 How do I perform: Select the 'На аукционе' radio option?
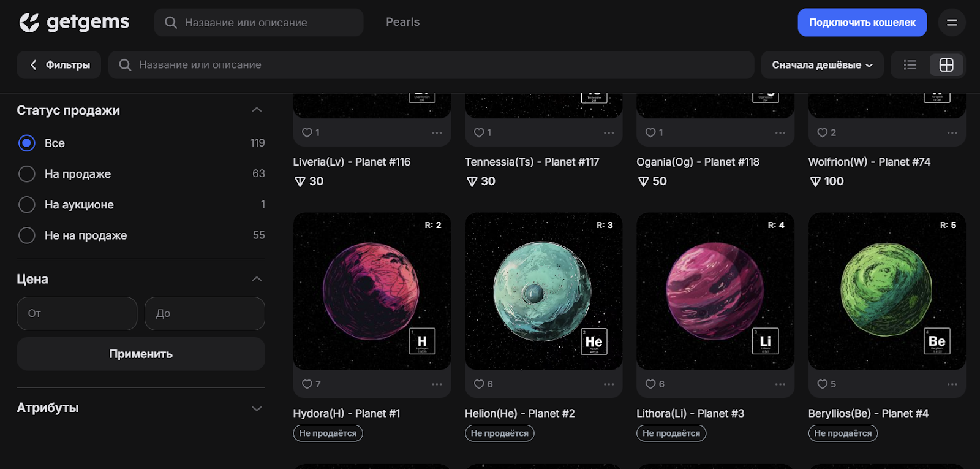coord(27,205)
